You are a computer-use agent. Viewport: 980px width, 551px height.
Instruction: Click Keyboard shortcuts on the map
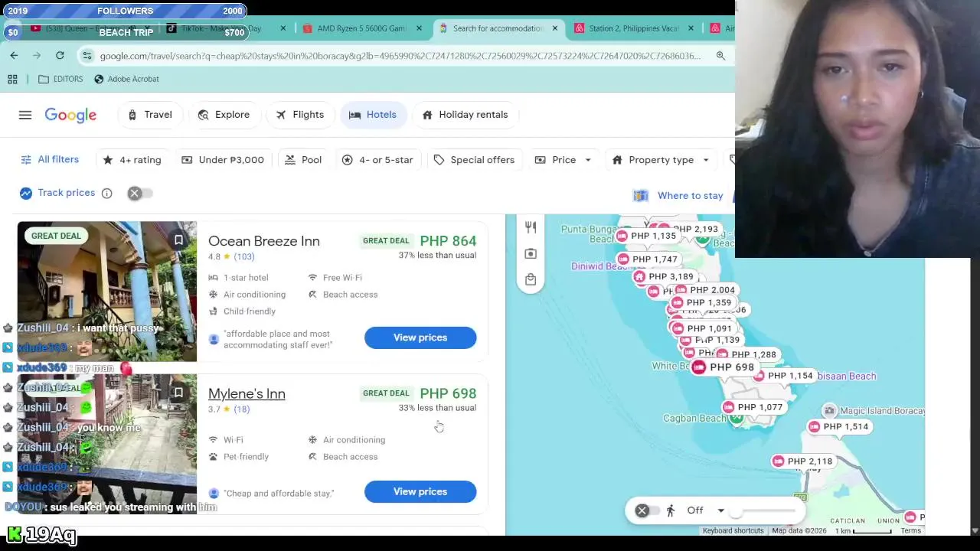(x=733, y=530)
